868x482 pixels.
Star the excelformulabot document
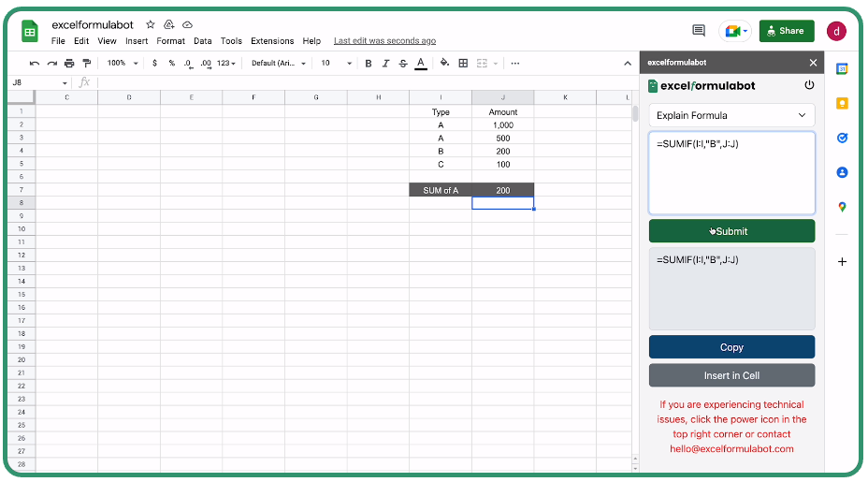[151, 24]
